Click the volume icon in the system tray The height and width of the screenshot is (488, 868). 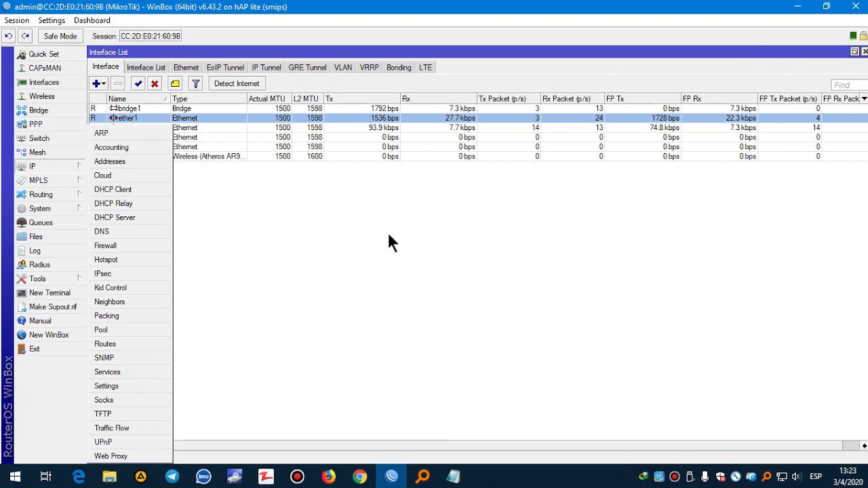[x=796, y=476]
